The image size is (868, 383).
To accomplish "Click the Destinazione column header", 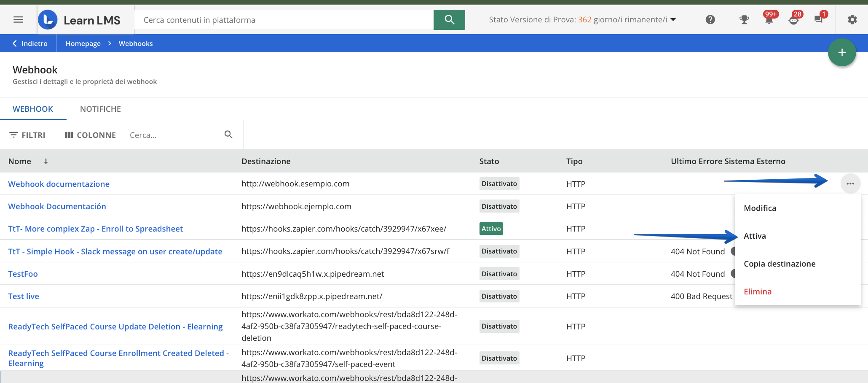I will (266, 161).
